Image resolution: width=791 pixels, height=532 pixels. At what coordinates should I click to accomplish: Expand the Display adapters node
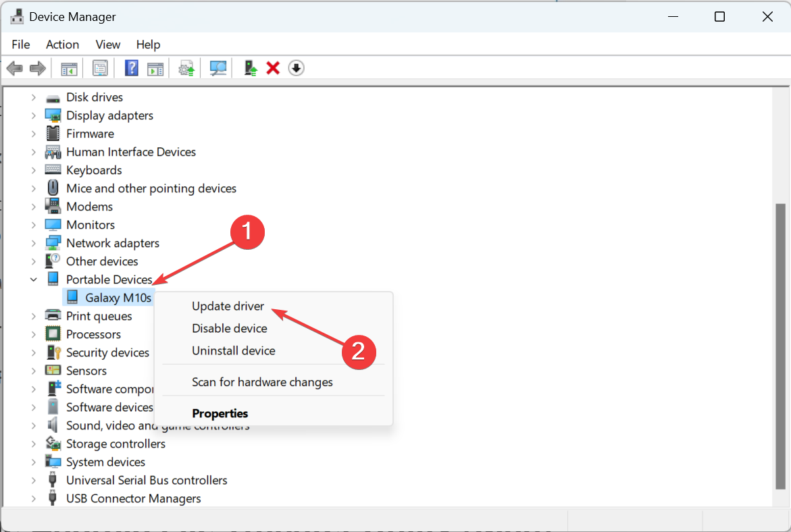(33, 115)
